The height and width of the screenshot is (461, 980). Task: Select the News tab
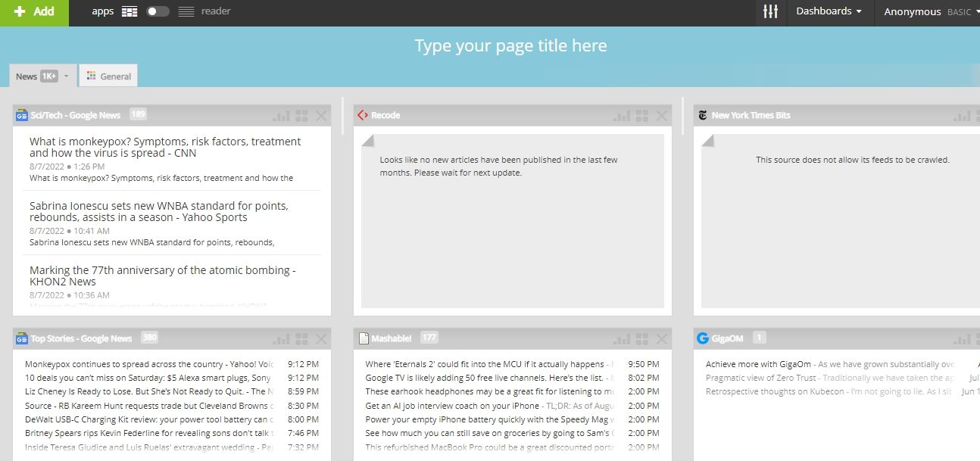pos(27,76)
